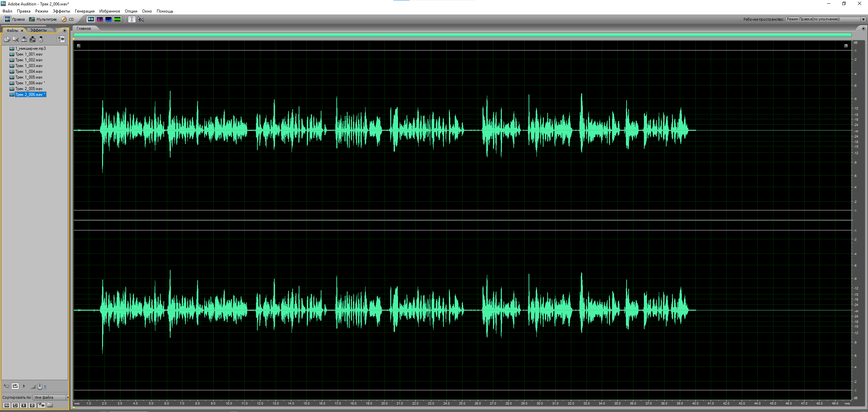Click timeline ruler at 20.0 seconds

[x=384, y=403]
